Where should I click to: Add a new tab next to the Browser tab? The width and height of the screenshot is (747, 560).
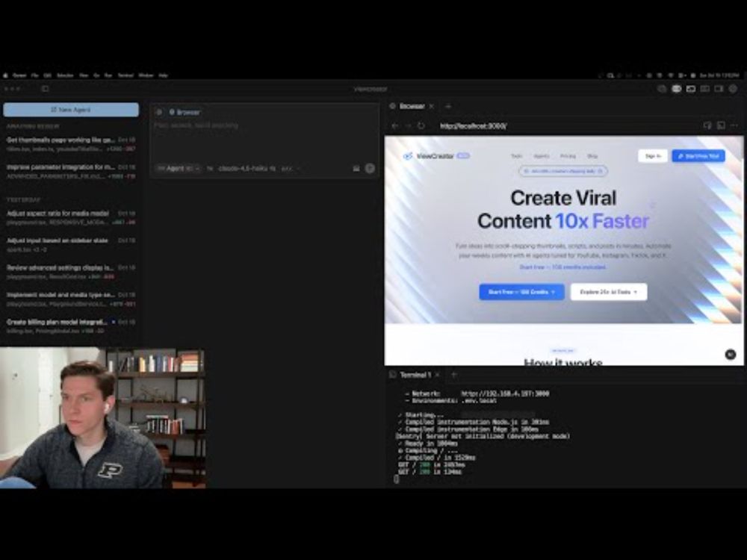click(448, 106)
